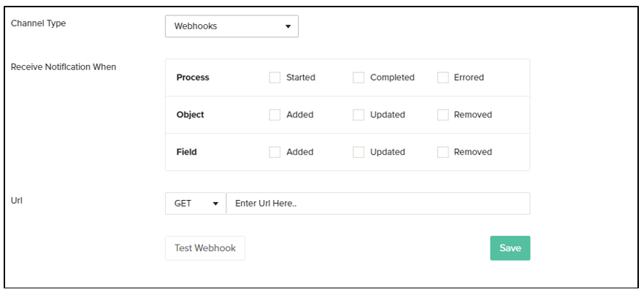
Task: Click the Process row label
Action: tap(193, 77)
